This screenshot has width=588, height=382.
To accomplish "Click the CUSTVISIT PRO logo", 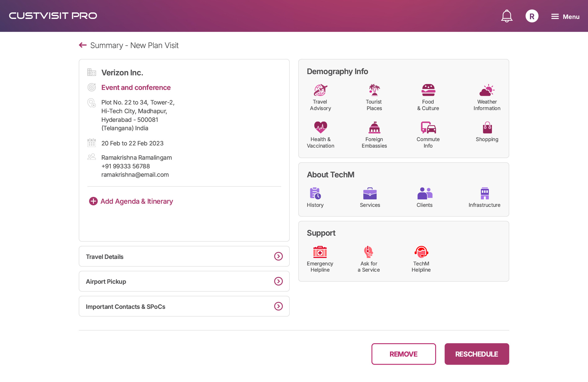I will (53, 16).
